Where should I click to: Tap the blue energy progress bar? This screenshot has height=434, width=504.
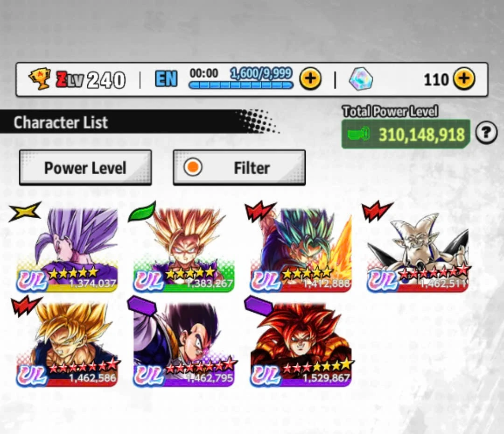tap(241, 85)
